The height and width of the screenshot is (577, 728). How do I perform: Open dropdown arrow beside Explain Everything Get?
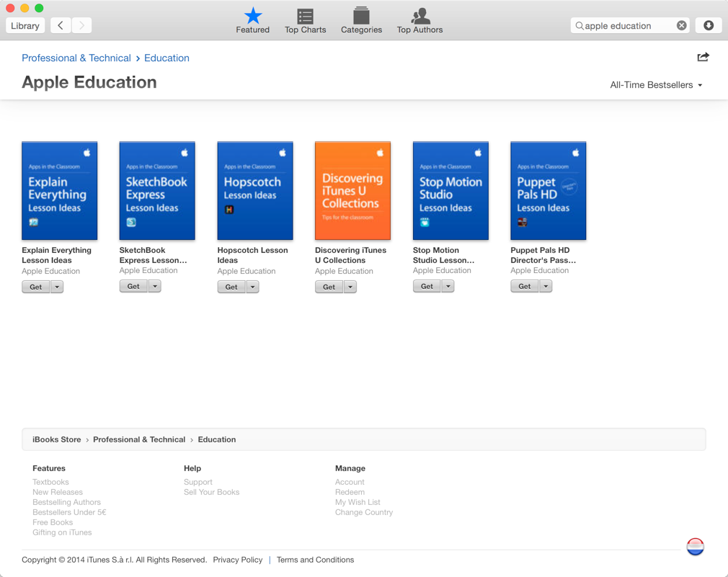pyautogui.click(x=57, y=287)
